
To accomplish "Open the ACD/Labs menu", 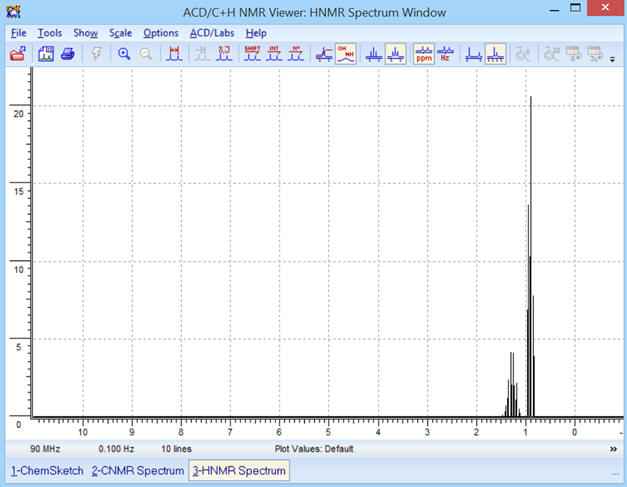I will [x=212, y=33].
